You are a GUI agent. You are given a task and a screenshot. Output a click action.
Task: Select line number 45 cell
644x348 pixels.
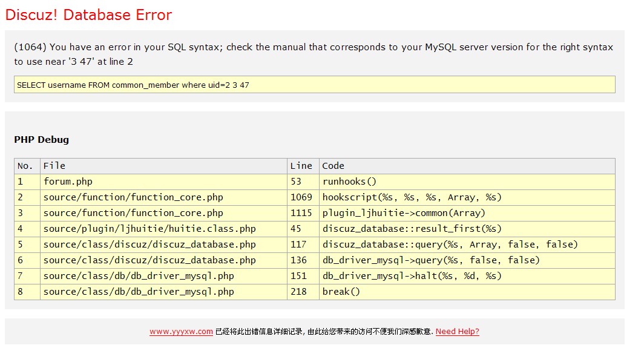303,229
